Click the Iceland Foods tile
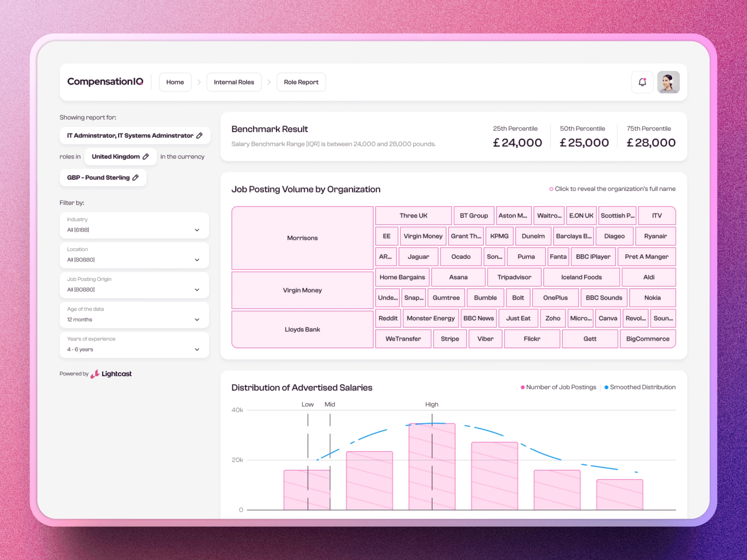 pyautogui.click(x=581, y=277)
